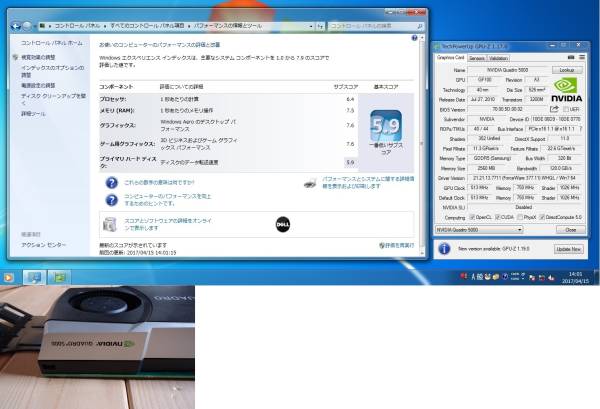Switch to the Validation tab

498,58
